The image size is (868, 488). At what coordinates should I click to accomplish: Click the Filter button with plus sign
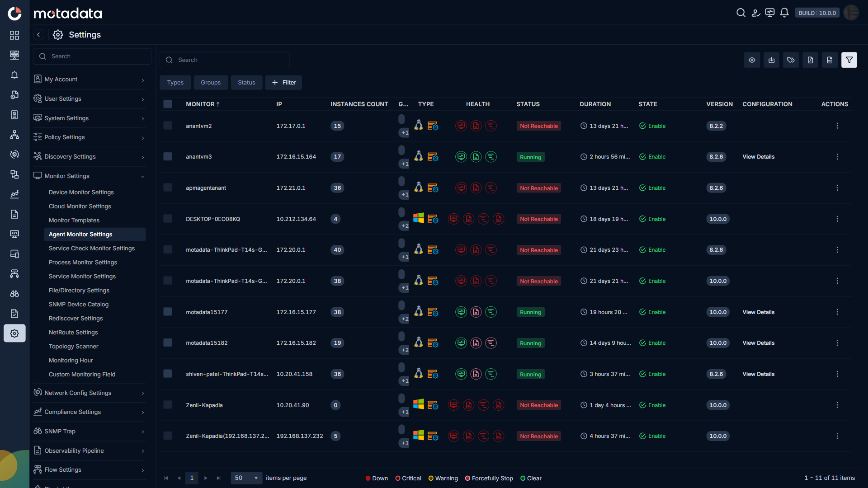283,83
